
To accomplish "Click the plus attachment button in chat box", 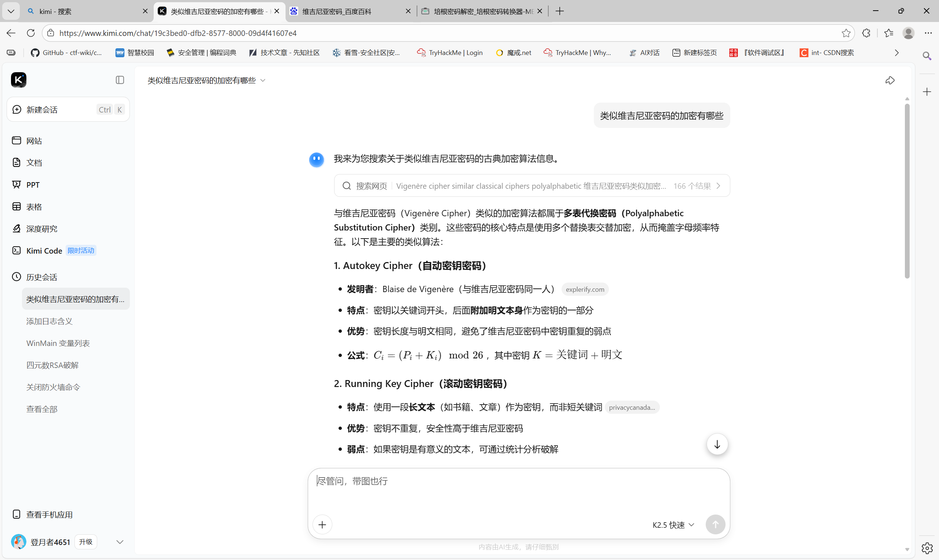I will point(322,524).
